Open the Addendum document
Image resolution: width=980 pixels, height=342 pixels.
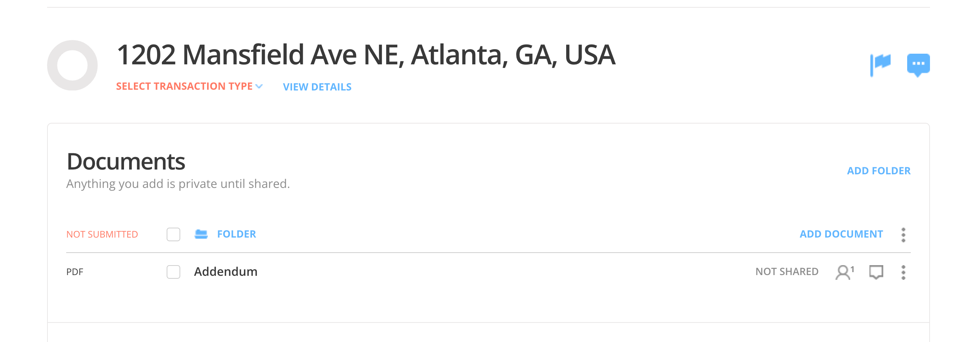(x=226, y=272)
